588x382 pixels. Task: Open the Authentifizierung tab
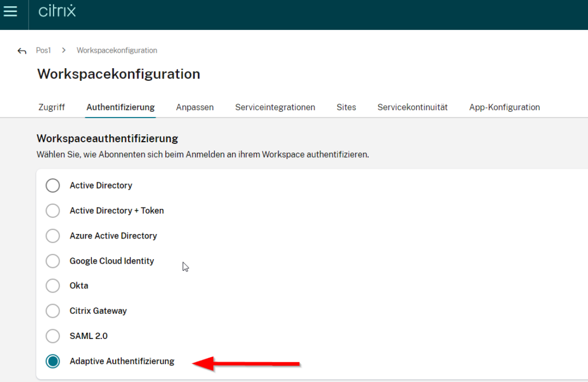point(120,107)
